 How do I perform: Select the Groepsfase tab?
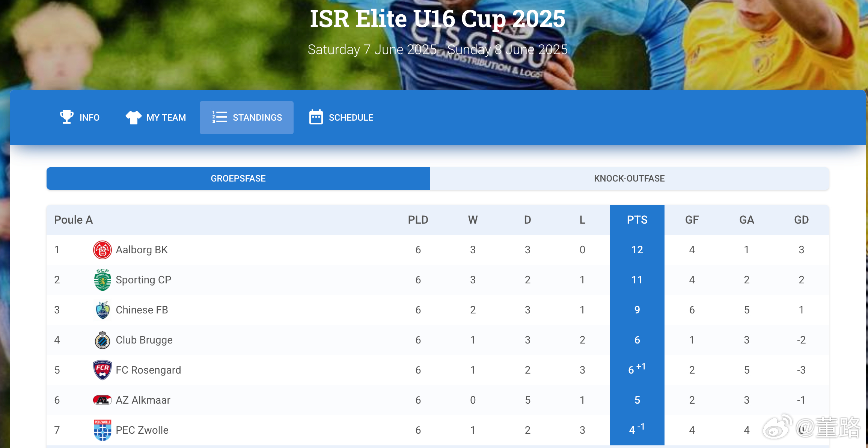[238, 179]
